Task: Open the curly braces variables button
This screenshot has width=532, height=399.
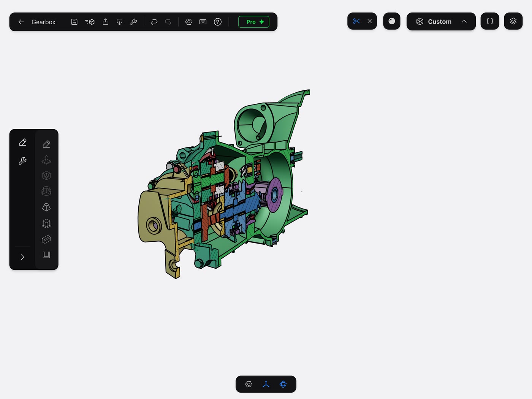Action: (490, 21)
